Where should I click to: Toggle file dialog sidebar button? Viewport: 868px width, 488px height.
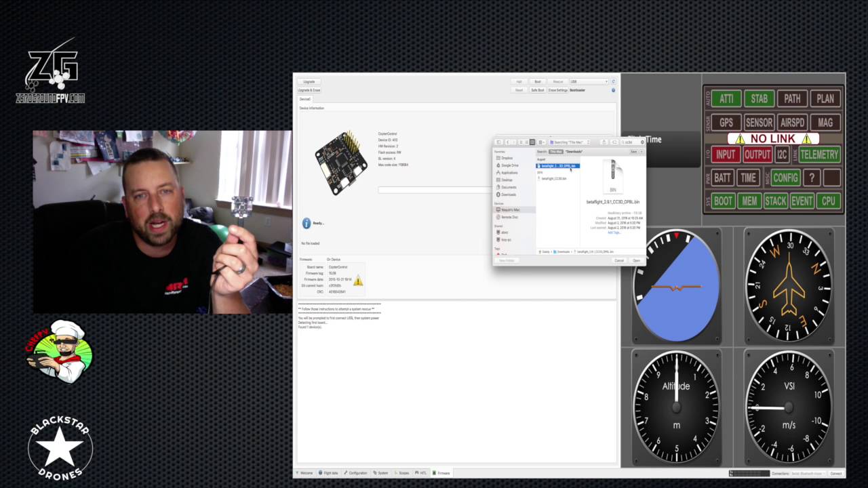pos(499,142)
